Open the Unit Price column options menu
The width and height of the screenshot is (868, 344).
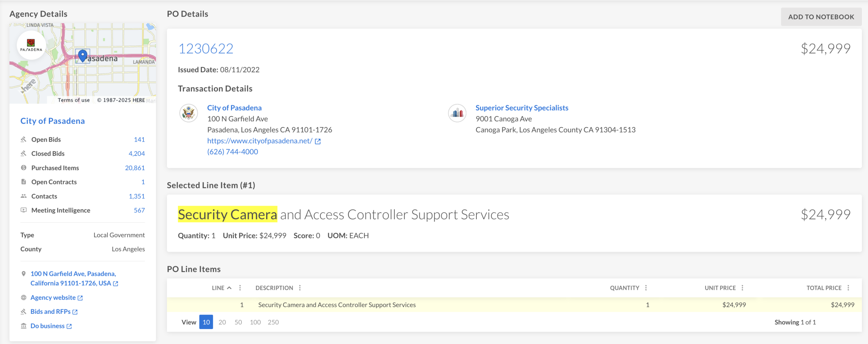tap(742, 288)
